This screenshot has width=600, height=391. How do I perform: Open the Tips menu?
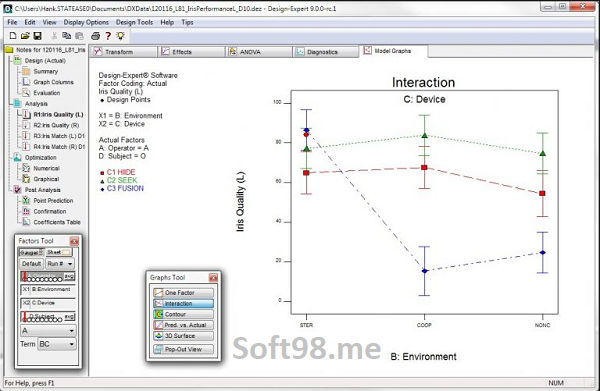[x=187, y=22]
